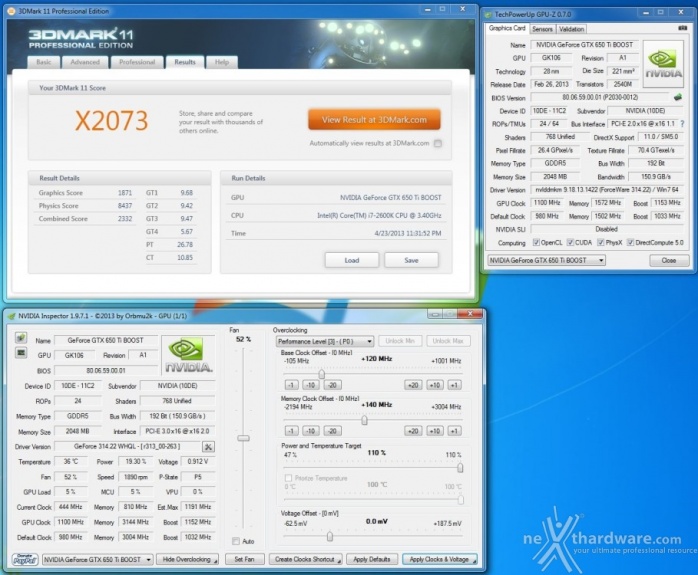Click the Base Clock Offset slider handle
The height and width of the screenshot is (575, 698).
(x=321, y=373)
